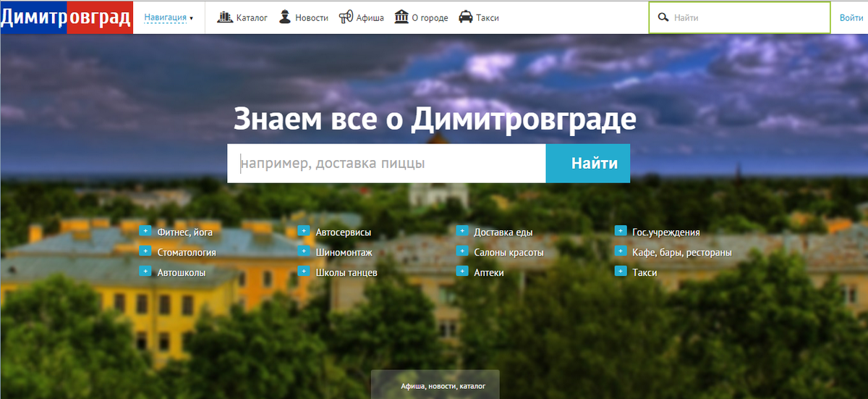The image size is (868, 399).
Task: Open the Кафе, бары, рестораны category
Action: 682,253
